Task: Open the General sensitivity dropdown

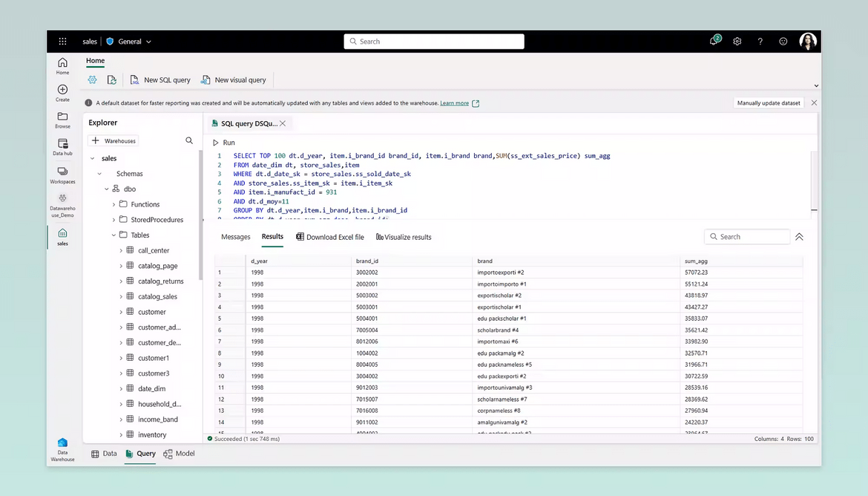Action: coord(128,42)
